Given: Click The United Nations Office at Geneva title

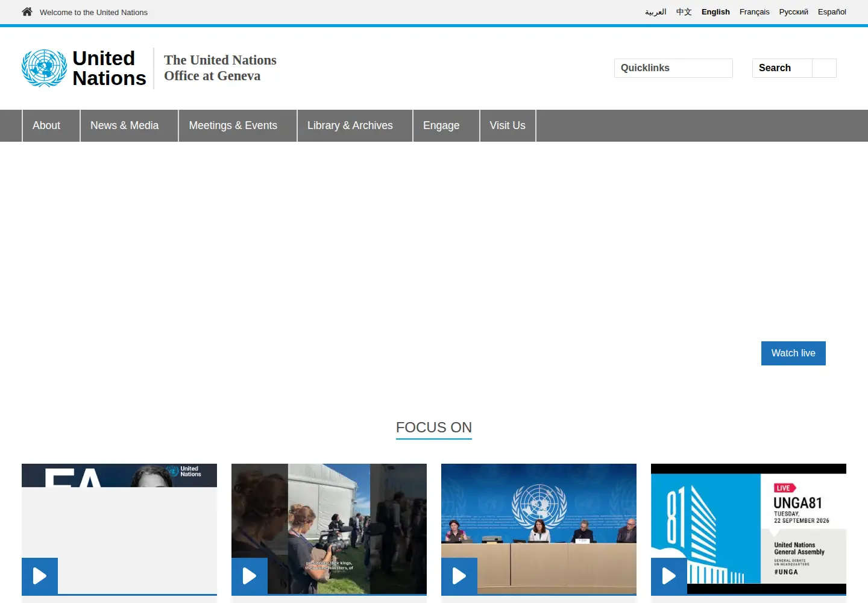Looking at the screenshot, I should 220,68.
